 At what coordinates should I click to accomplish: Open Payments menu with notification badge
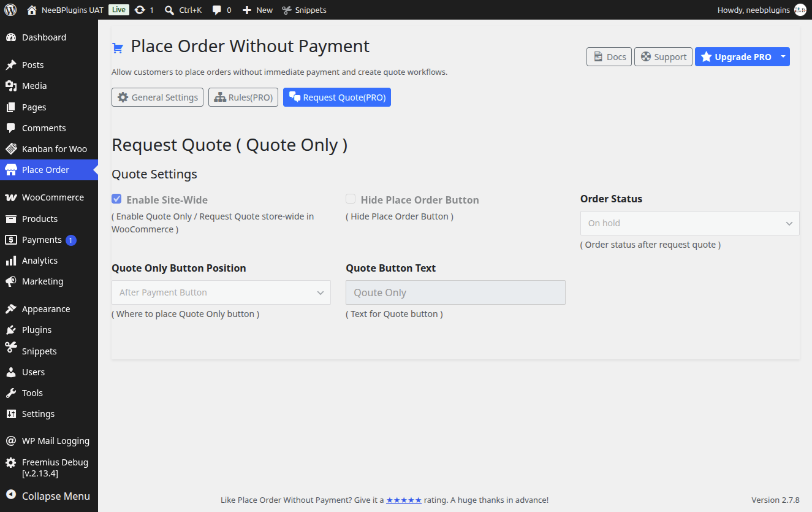(49, 240)
